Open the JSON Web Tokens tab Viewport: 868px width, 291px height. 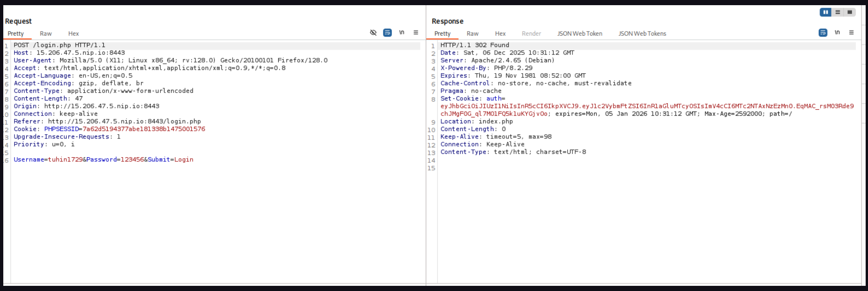click(x=642, y=34)
